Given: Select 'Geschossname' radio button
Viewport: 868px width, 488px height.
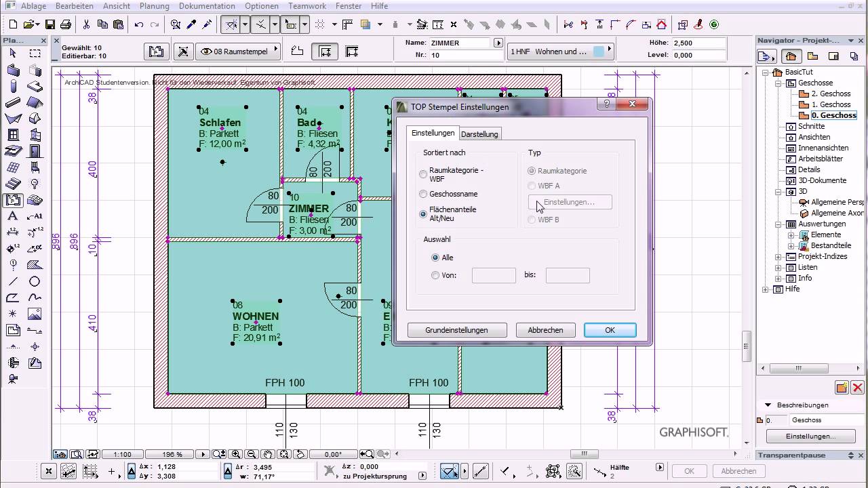Looking at the screenshot, I should coord(423,194).
